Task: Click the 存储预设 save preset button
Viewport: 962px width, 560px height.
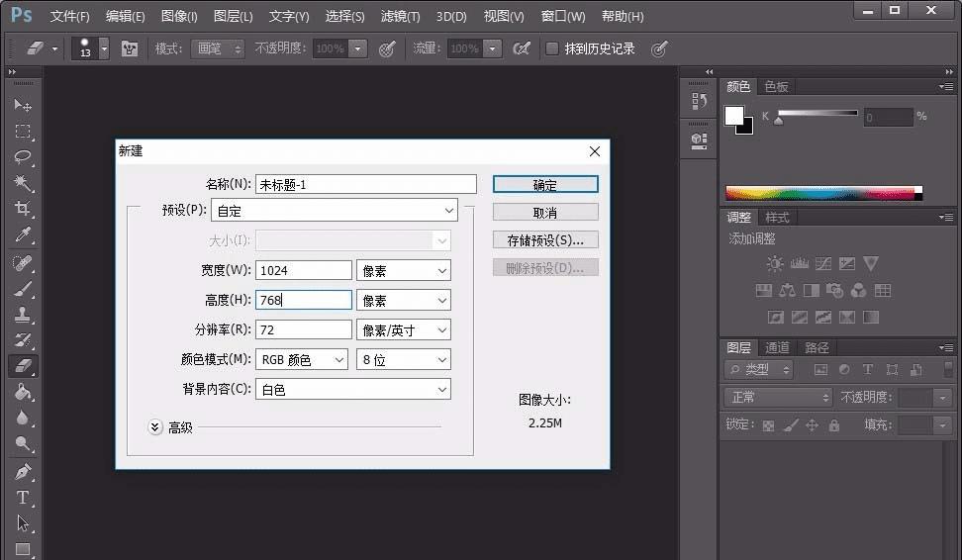Action: (545, 240)
